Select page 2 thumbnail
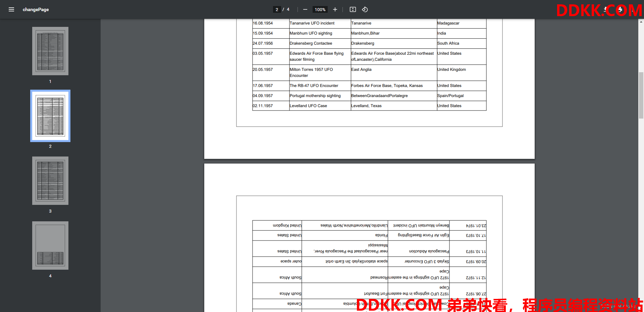 (x=50, y=116)
